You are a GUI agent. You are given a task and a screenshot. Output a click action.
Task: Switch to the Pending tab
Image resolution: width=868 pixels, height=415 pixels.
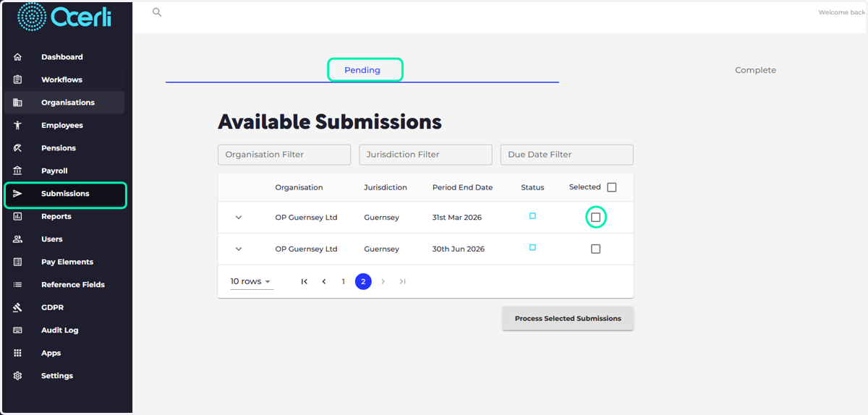362,70
